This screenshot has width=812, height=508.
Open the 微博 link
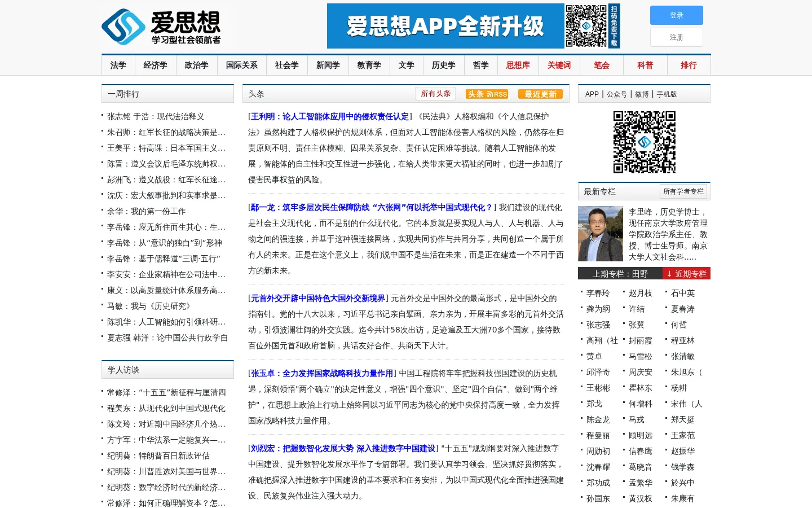(x=642, y=94)
